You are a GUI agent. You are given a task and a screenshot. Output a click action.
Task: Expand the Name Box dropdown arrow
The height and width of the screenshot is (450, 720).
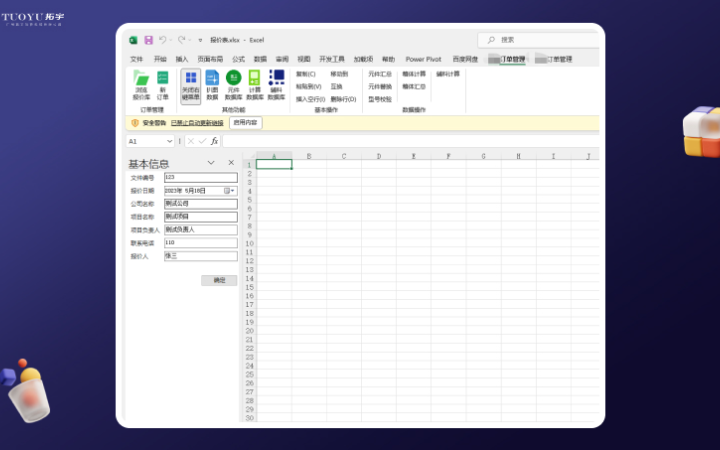click(169, 141)
